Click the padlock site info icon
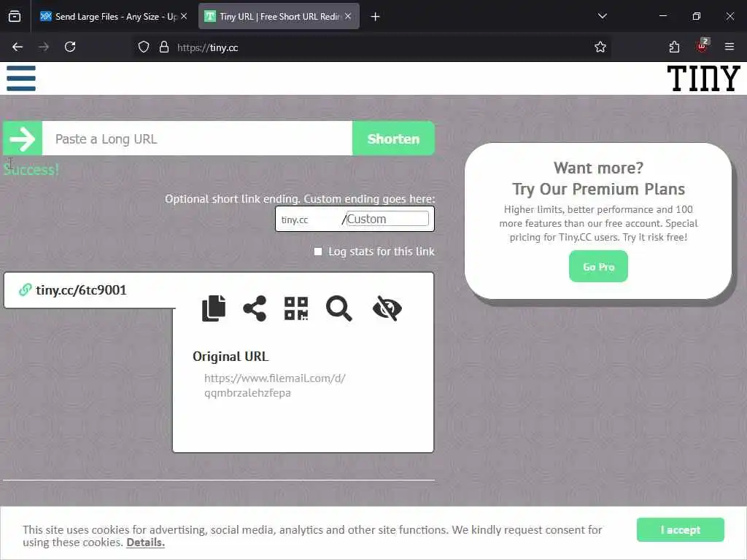The width and height of the screenshot is (747, 560). tap(164, 47)
